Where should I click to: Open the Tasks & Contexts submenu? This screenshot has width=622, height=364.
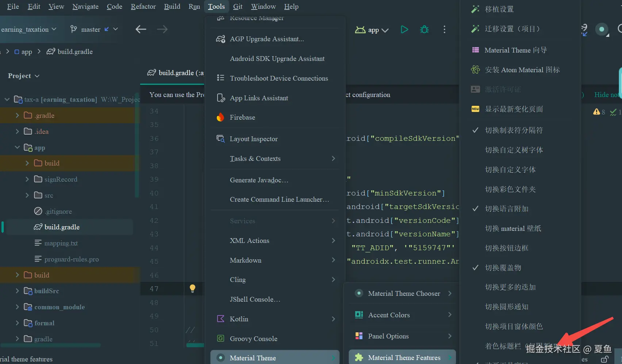coord(275,158)
